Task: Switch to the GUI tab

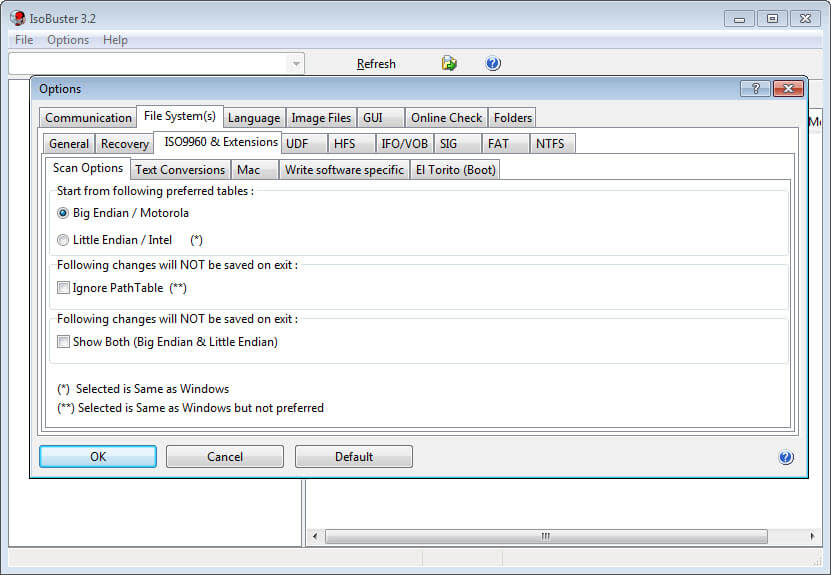Action: coord(381,118)
